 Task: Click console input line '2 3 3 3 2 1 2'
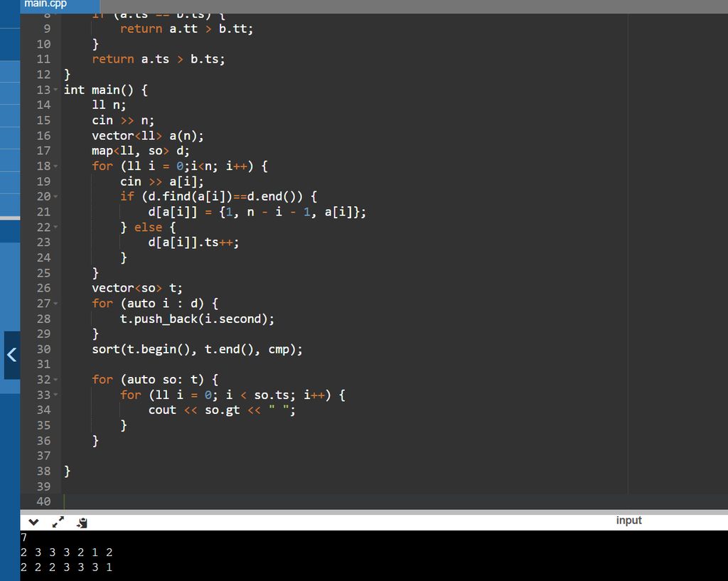pos(66,553)
